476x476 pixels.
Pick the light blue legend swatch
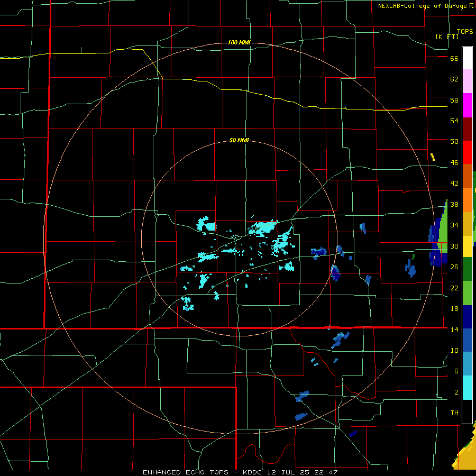click(467, 364)
